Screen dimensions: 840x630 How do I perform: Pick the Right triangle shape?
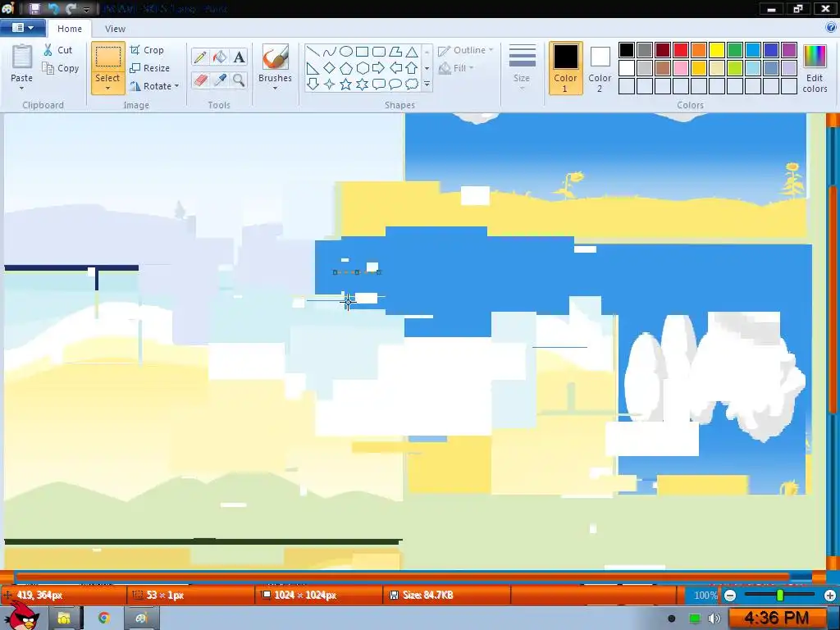(313, 68)
